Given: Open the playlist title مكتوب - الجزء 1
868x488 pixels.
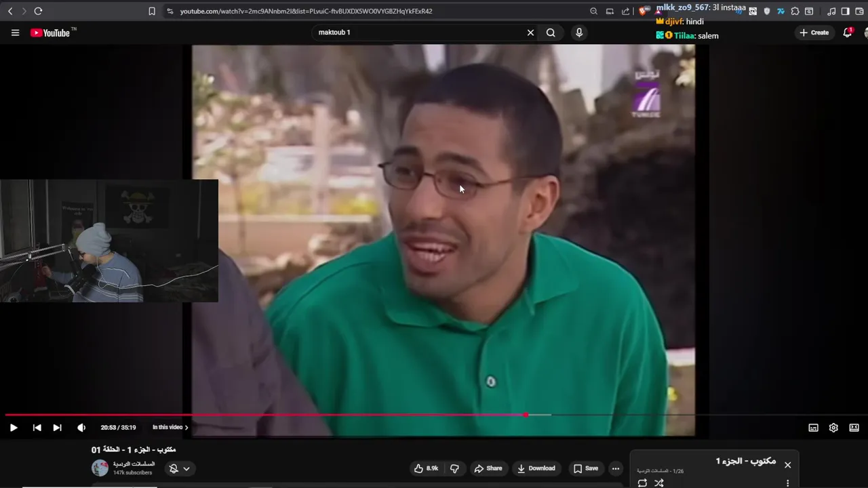Looking at the screenshot, I should point(746,461).
